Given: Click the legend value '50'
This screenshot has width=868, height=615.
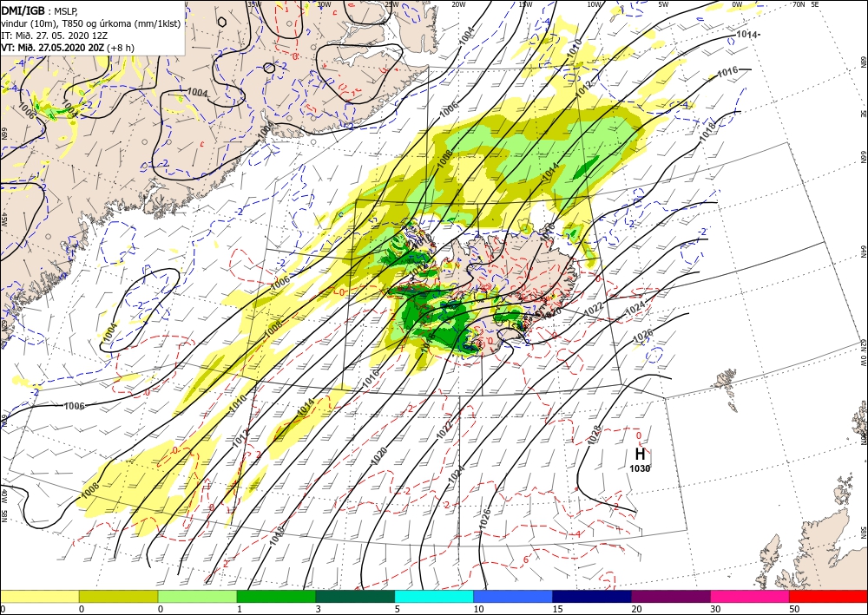Looking at the screenshot, I should [x=793, y=609].
